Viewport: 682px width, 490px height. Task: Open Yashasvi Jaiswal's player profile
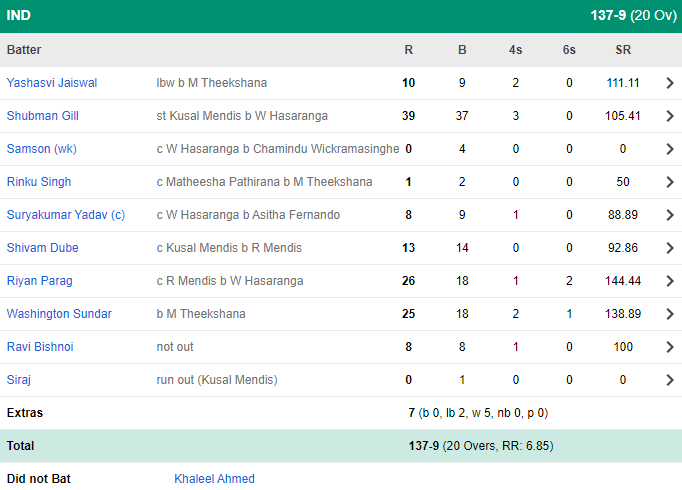52,83
